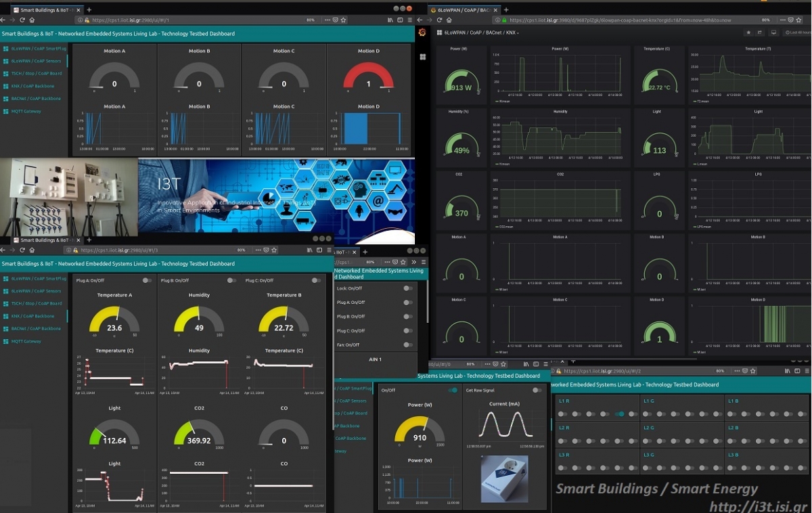Open 'MQTT Gateway' in the Motion window sidebar
The width and height of the screenshot is (812, 513).
tap(26, 111)
